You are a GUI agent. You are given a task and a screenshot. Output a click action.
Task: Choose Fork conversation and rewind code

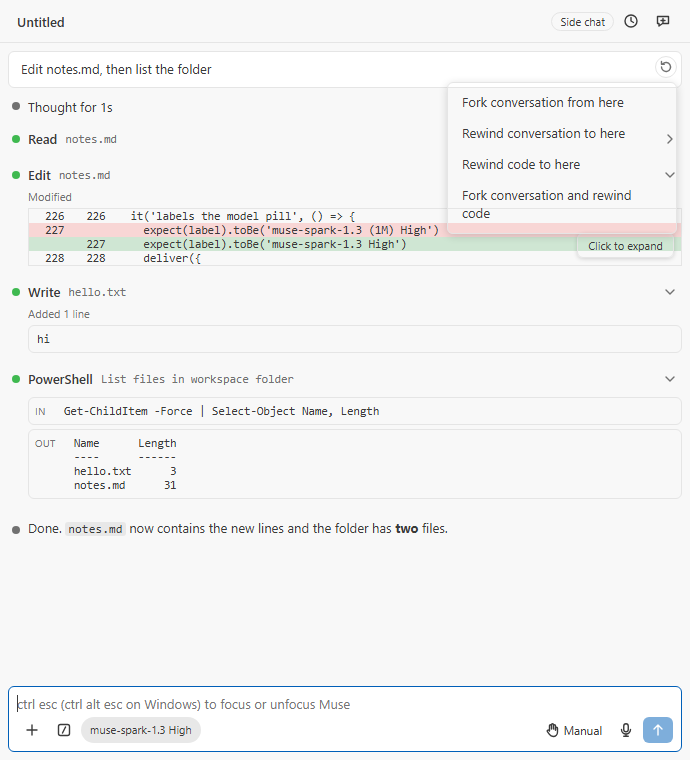[562, 205]
